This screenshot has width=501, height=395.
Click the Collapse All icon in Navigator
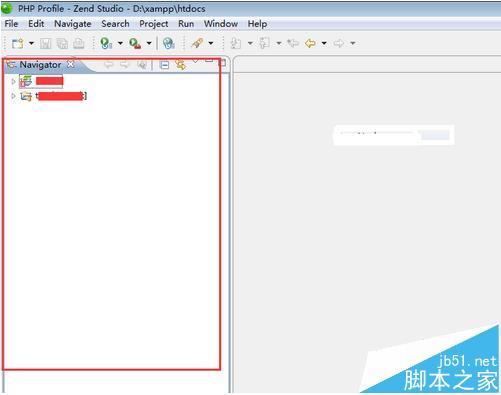(x=164, y=65)
